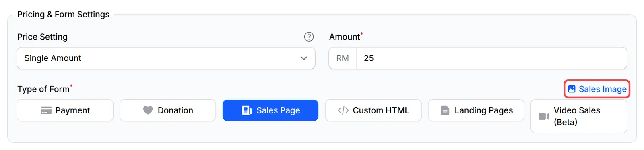Choose the Landing Pages form type

click(476, 110)
